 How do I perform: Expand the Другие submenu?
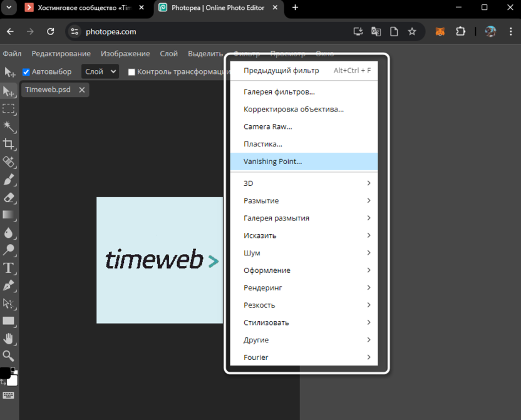pos(304,340)
